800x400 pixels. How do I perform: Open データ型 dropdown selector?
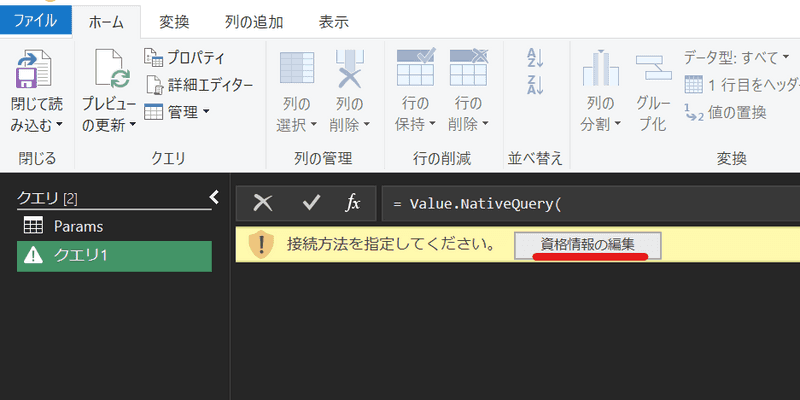point(738,58)
